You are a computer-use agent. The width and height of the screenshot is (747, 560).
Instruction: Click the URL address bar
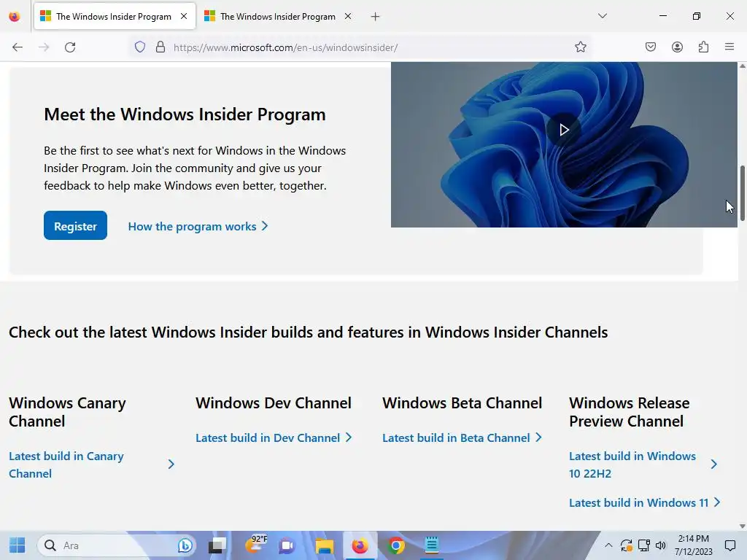[362, 47]
